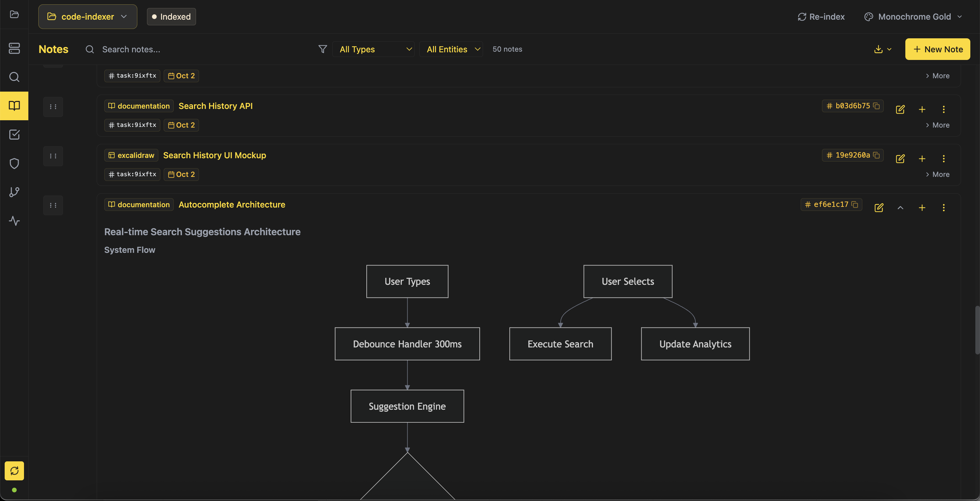Screen dimensions: 980x501
Task: Collapse the Autocomplete Architecture note
Action: pyautogui.click(x=900, y=208)
